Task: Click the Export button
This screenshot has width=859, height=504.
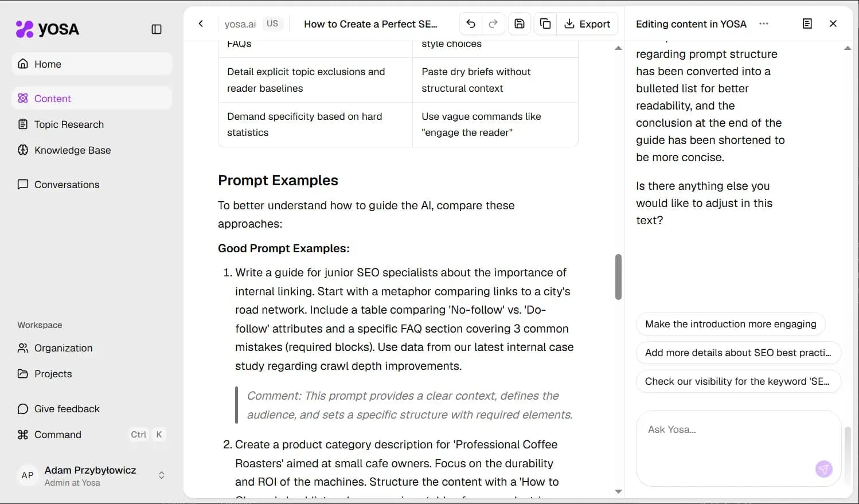Action: coord(587,24)
